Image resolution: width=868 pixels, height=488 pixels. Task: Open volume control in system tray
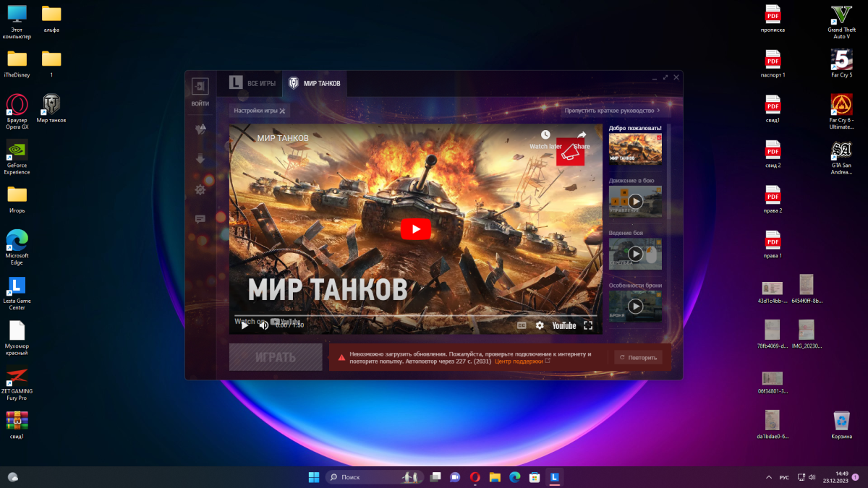[813, 477]
